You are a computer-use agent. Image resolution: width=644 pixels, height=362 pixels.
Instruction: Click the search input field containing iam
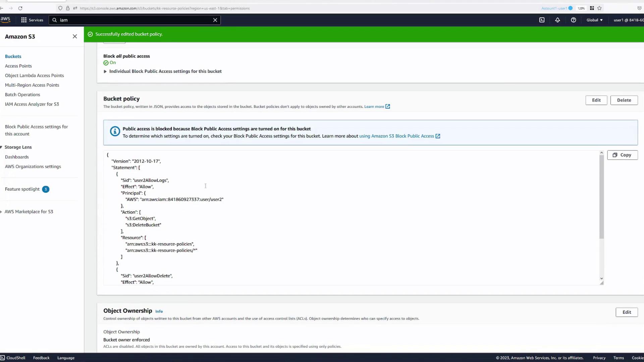point(134,20)
